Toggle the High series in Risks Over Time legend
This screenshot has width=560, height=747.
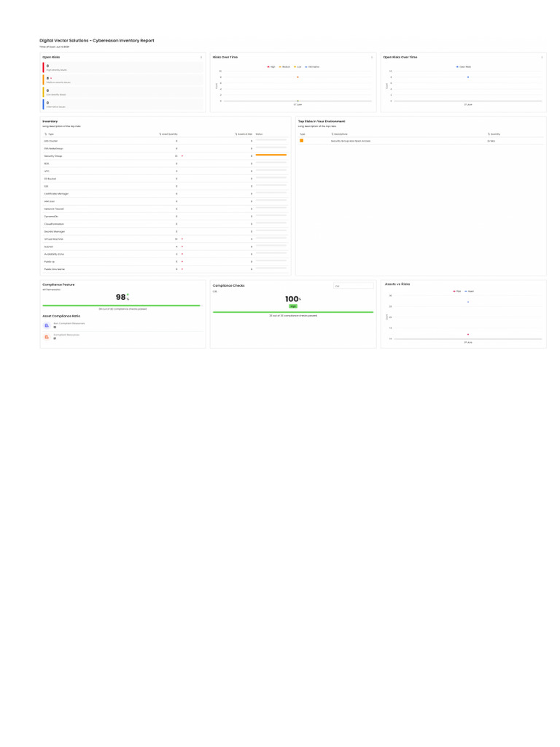pos(271,66)
